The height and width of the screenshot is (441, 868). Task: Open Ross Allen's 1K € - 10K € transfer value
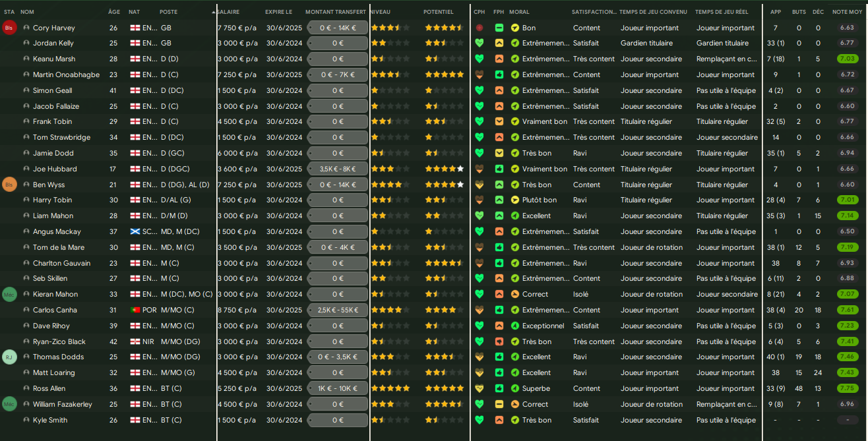pyautogui.click(x=338, y=388)
